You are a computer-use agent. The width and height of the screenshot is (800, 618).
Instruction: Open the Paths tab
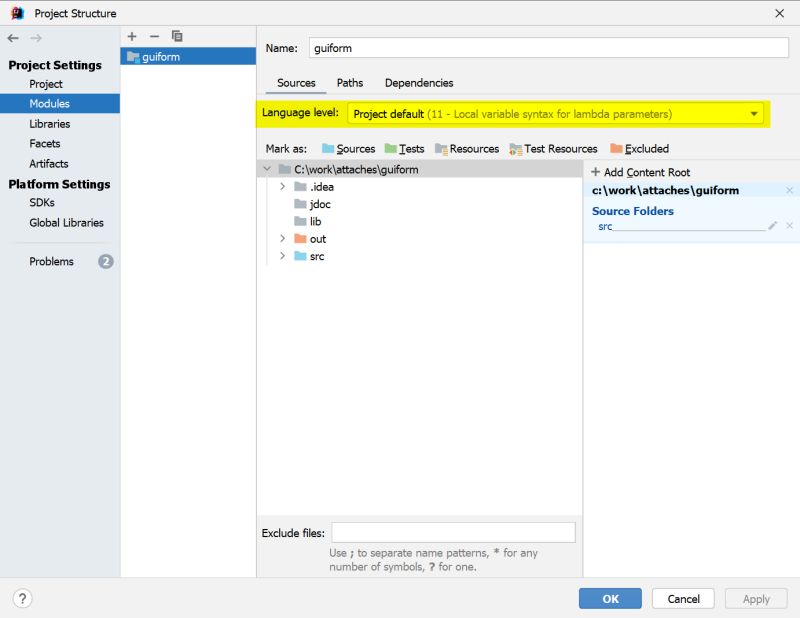point(350,83)
